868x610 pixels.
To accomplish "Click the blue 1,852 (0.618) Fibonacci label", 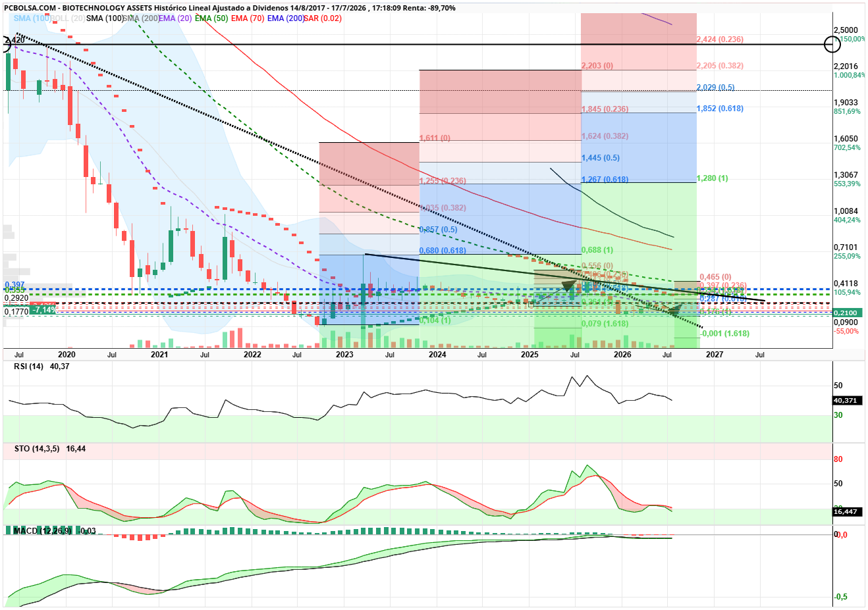I will point(720,109).
